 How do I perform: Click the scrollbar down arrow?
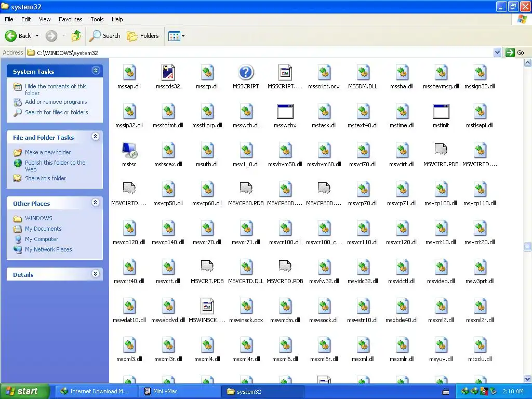527,379
